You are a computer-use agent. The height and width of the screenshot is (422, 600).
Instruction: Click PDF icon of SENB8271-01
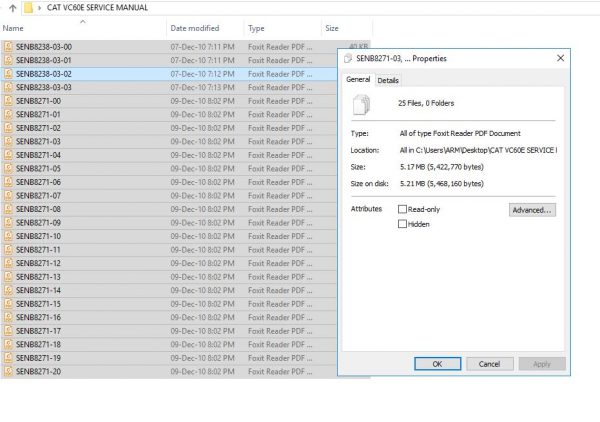[x=8, y=114]
